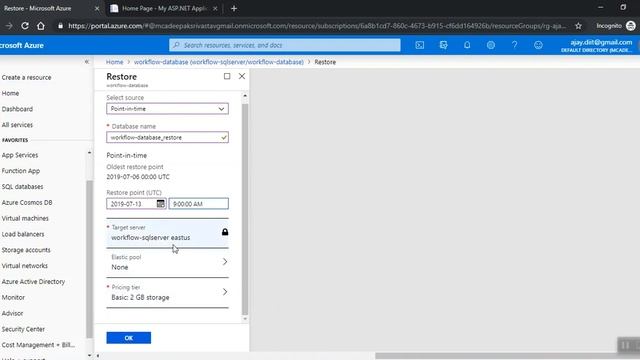Image resolution: width=640 pixels, height=360 pixels.
Task: Open App Services favorite
Action: point(20,156)
